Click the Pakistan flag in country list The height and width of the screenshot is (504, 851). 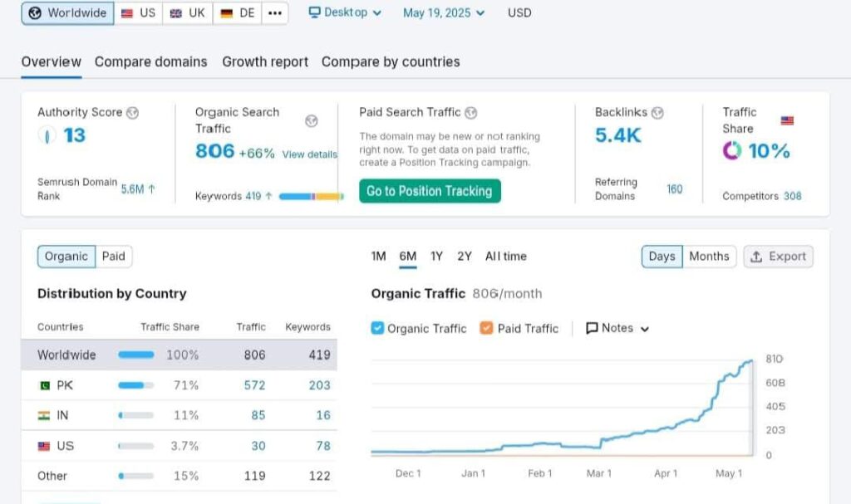pos(45,385)
